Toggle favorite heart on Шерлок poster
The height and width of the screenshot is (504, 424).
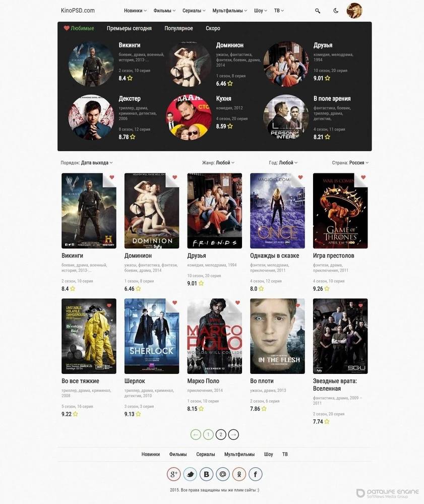(174, 302)
